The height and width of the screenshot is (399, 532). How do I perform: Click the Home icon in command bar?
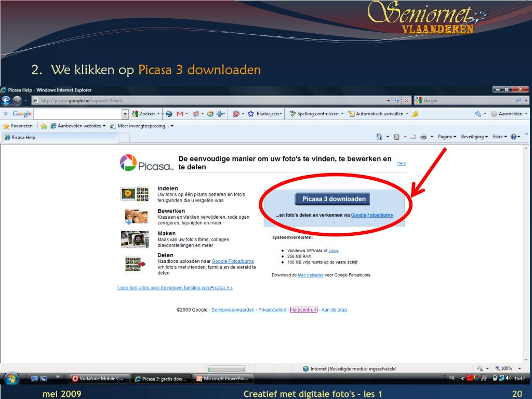click(x=379, y=137)
